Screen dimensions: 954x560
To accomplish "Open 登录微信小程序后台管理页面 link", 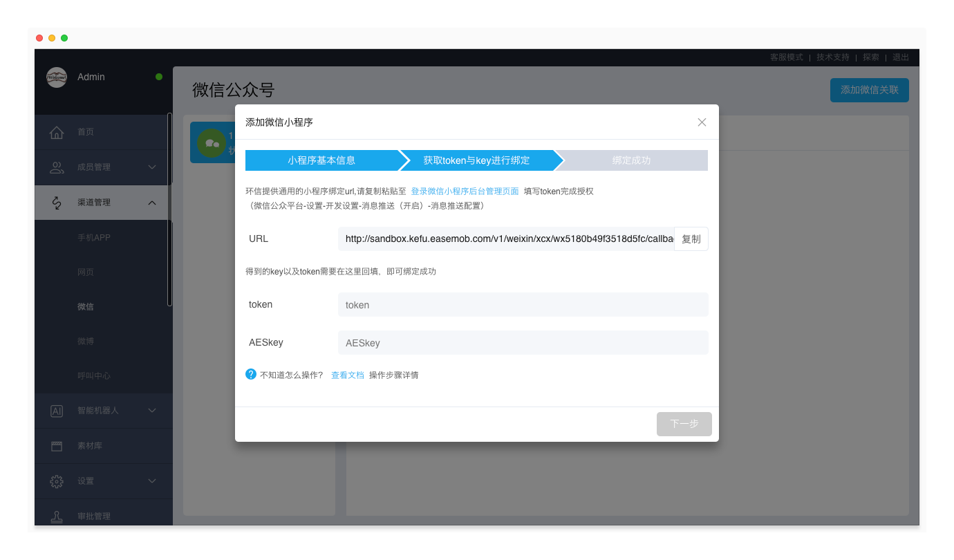I will tap(465, 192).
